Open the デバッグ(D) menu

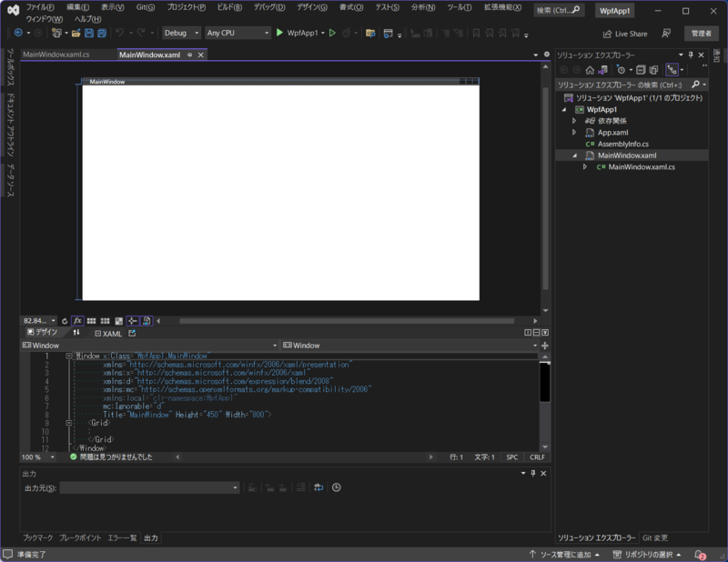[269, 7]
